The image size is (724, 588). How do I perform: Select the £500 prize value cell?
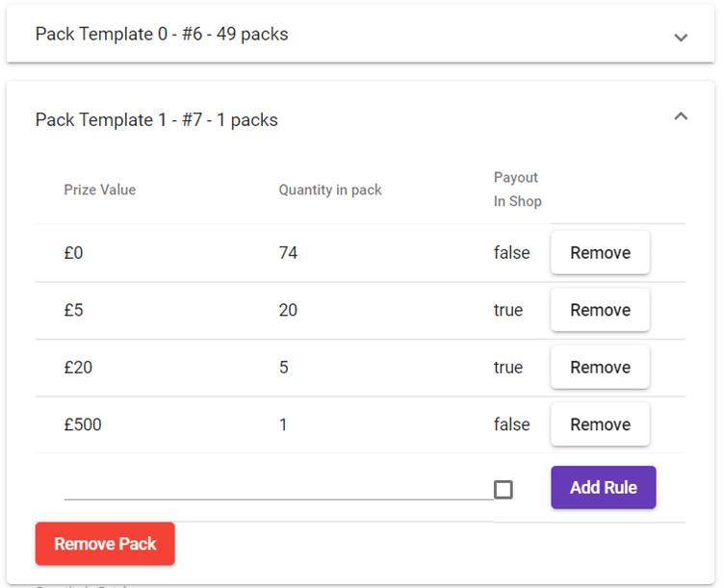pos(83,424)
